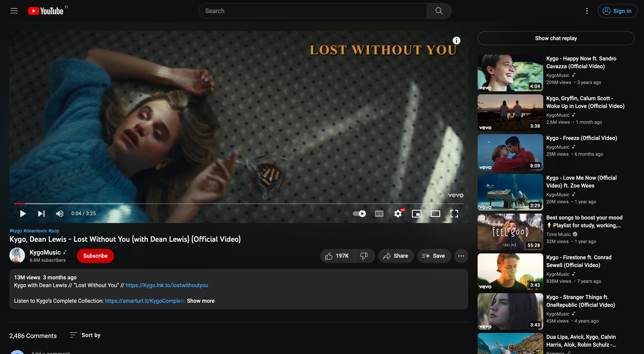
Task: Toggle the Autoplay switch off
Action: click(359, 213)
